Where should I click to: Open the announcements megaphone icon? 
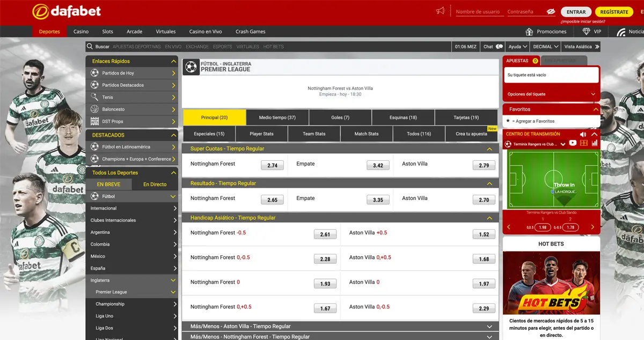click(x=441, y=11)
